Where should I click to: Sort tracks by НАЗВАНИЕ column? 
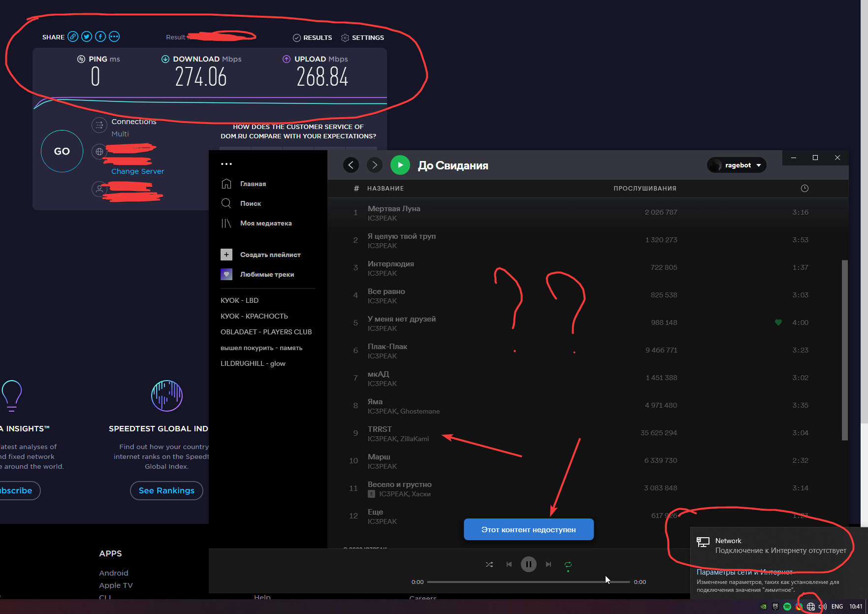click(x=386, y=189)
